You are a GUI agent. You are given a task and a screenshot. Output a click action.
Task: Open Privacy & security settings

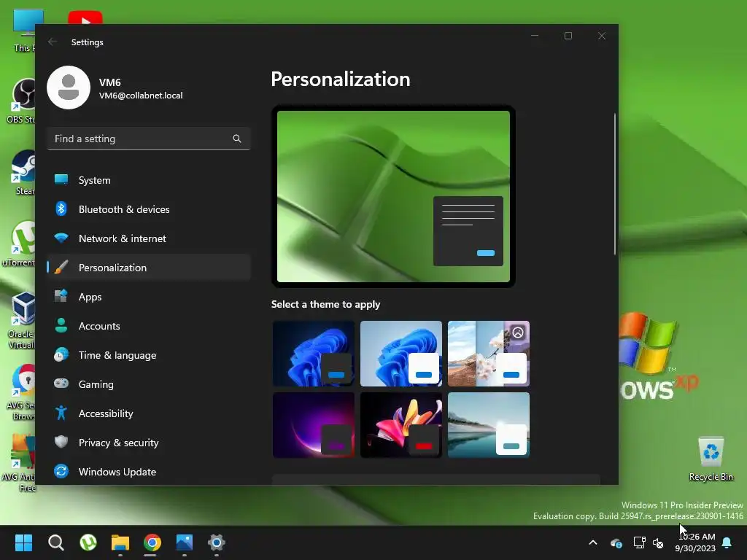pyautogui.click(x=149, y=443)
